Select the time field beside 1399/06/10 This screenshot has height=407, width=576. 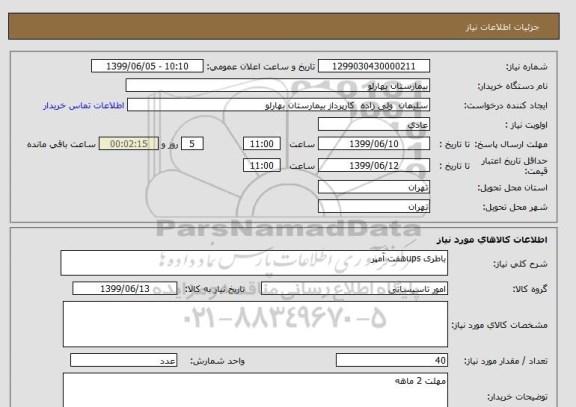click(262, 144)
